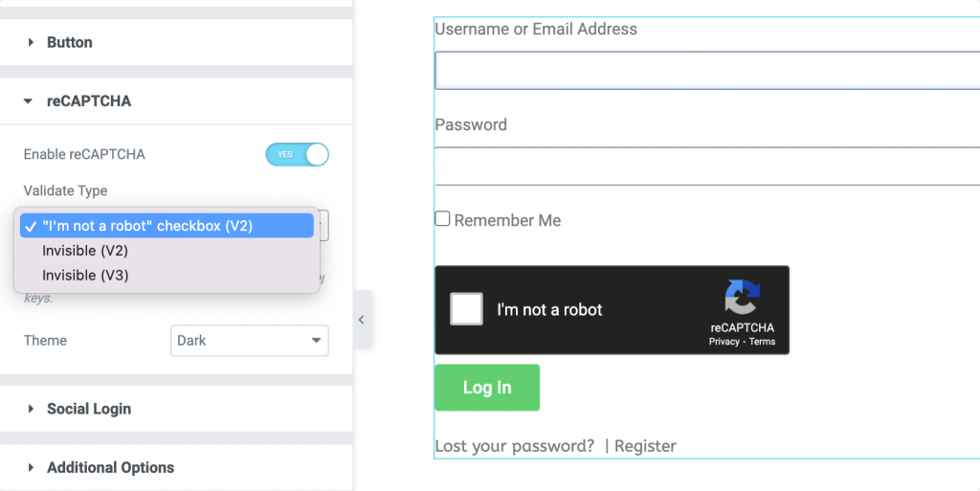980x491 pixels.
Task: Collapse the editor panel with arrow handle
Action: 361,321
